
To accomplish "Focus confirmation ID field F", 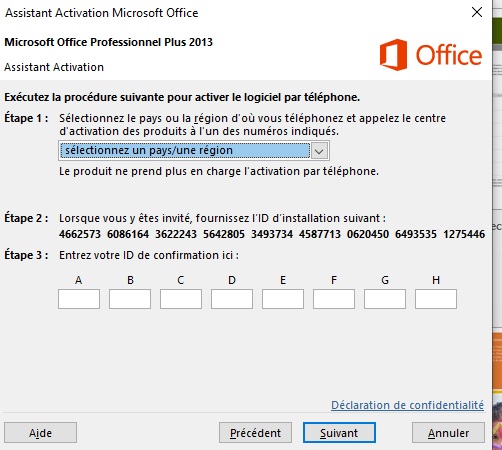I will tap(334, 299).
